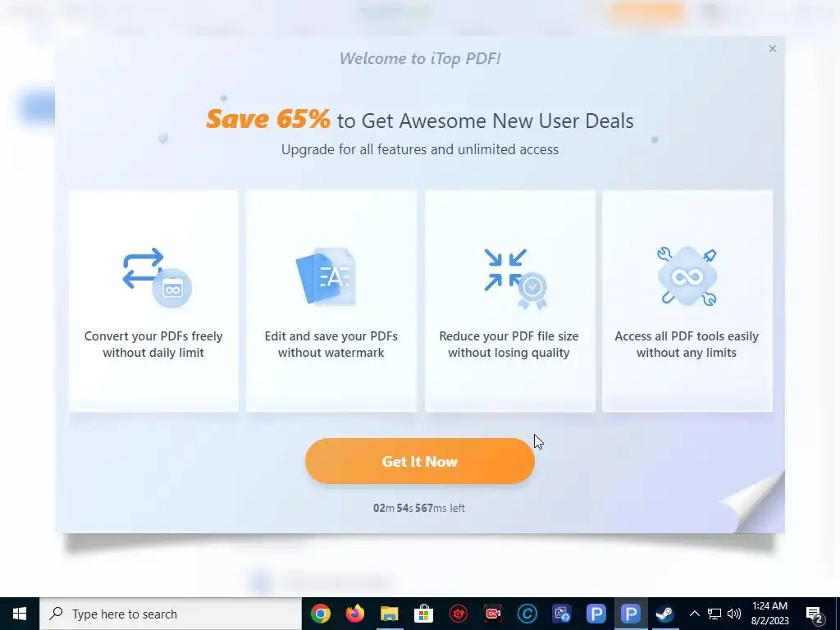Close the Welcome to iTop PDF dialog

[772, 48]
